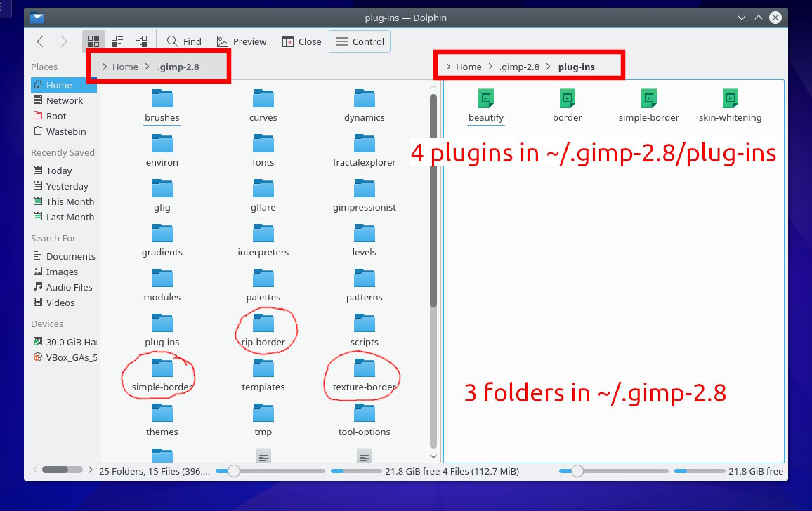Select the gflare folder
This screenshot has width=812, height=511.
(263, 196)
